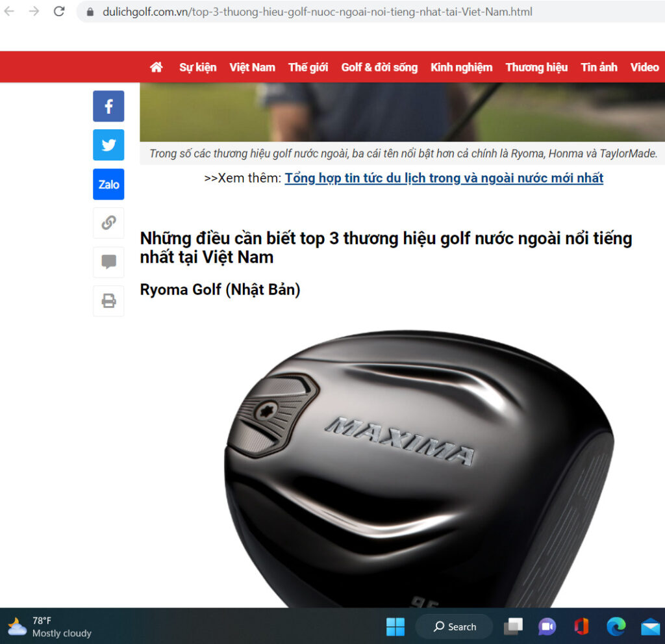The height and width of the screenshot is (644, 665).
Task: Copy the article link with chain icon
Action: (x=108, y=223)
